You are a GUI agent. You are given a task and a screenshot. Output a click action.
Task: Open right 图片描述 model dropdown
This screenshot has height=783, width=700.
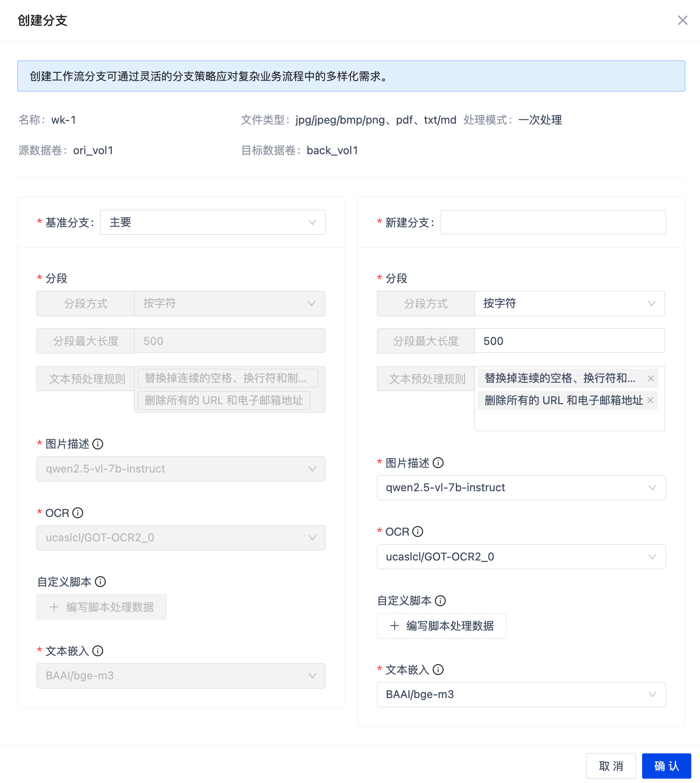tap(521, 488)
